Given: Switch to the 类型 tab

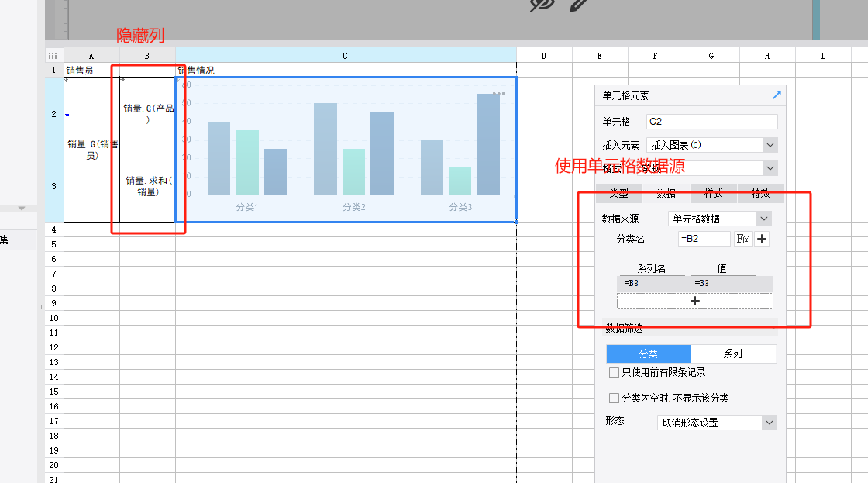Looking at the screenshot, I should [619, 193].
